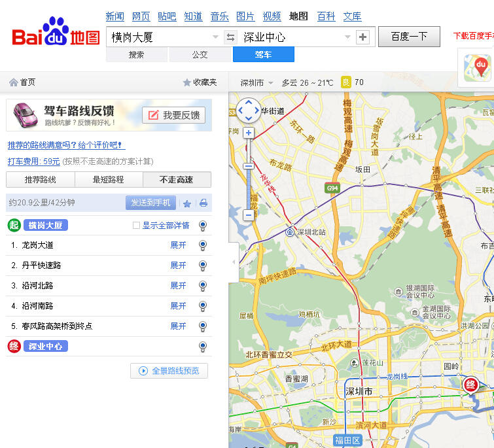The image size is (494, 448).
Task: Locate destination 深业中心 on map
Action: coord(203,347)
